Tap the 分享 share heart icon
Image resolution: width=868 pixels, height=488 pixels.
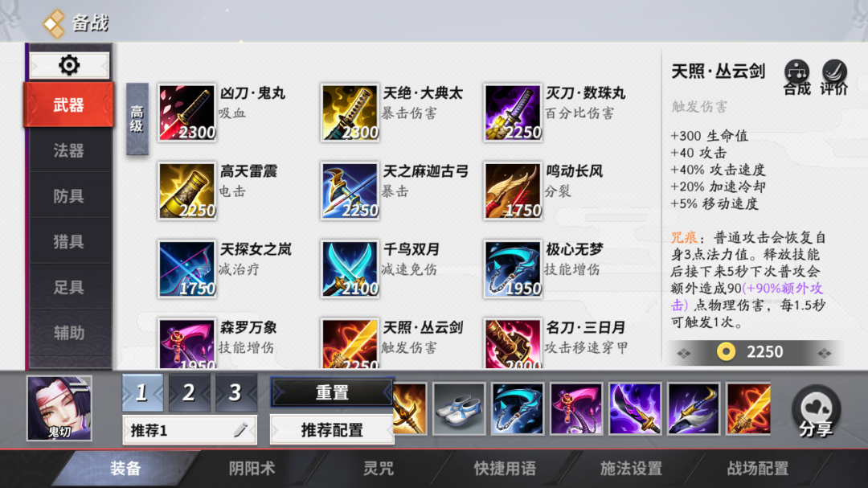click(816, 411)
